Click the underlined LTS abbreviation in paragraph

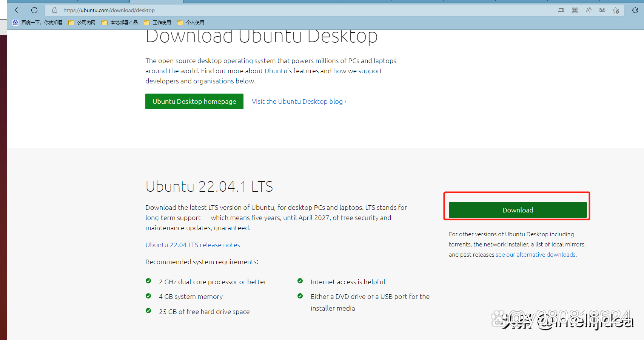[x=213, y=208]
